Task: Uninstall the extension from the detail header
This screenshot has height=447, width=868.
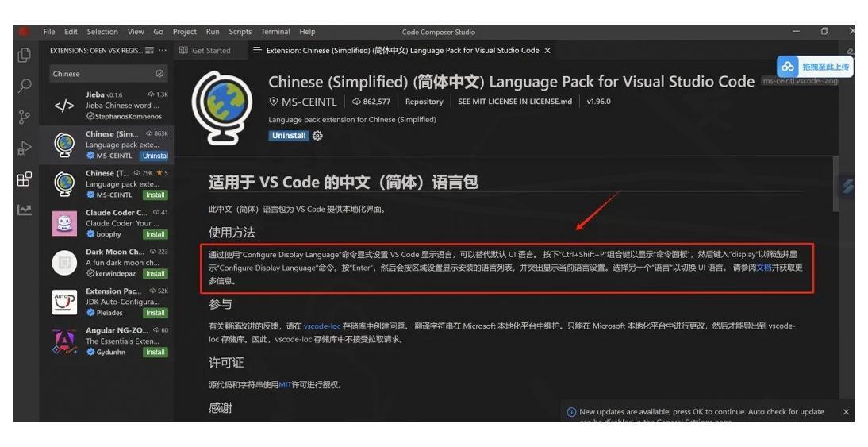Action: pos(289,136)
